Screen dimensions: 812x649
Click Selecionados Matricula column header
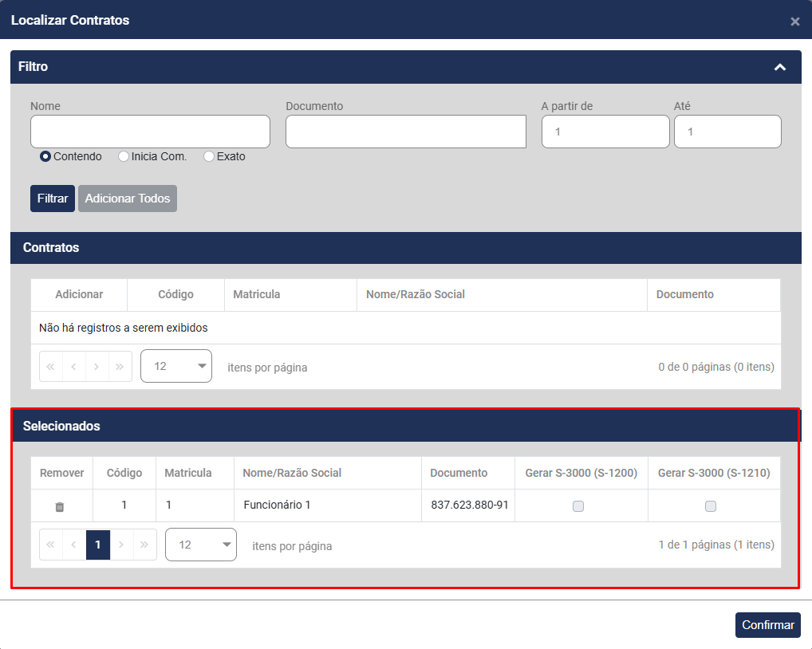click(x=195, y=473)
